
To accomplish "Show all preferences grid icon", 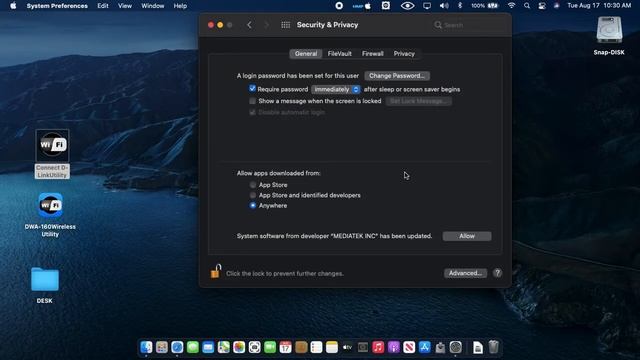I will (x=285, y=25).
